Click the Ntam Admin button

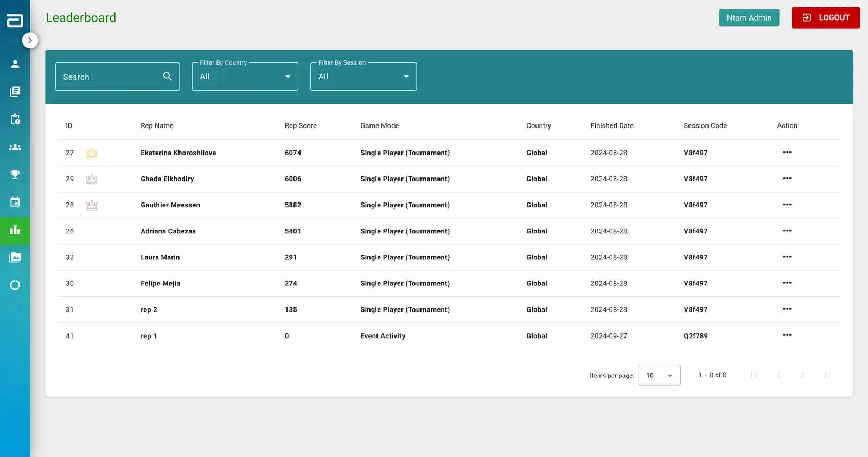coord(749,17)
